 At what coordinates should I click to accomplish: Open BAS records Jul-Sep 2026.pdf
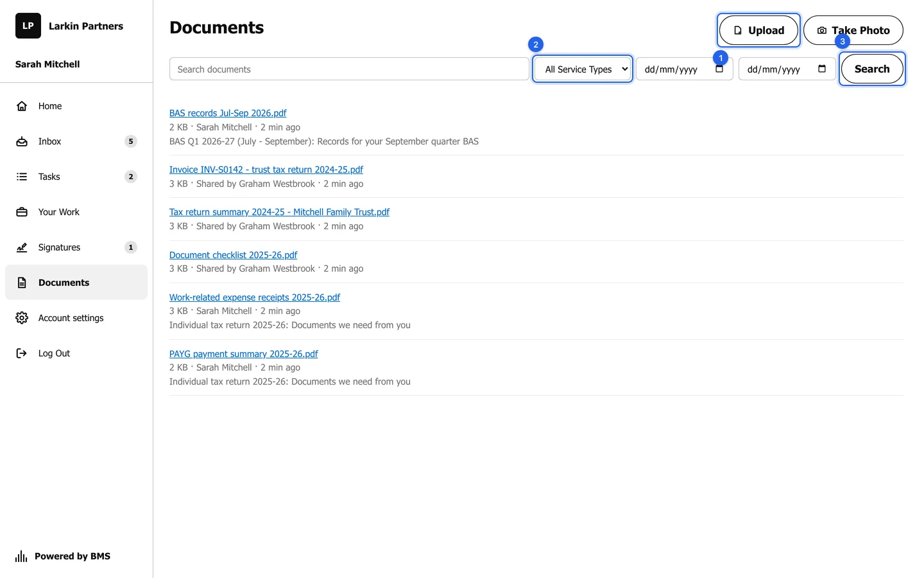click(228, 113)
